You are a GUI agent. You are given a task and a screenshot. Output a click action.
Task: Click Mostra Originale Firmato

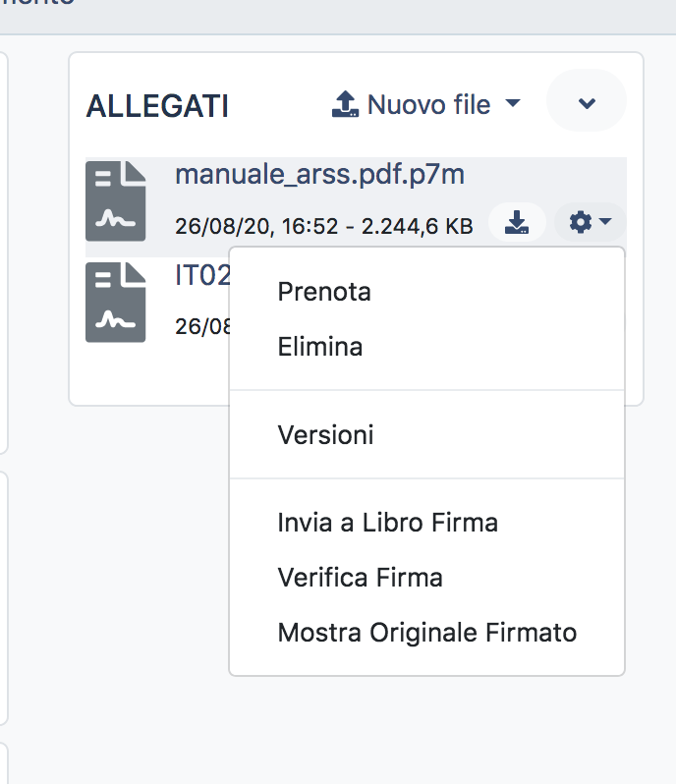(x=426, y=633)
